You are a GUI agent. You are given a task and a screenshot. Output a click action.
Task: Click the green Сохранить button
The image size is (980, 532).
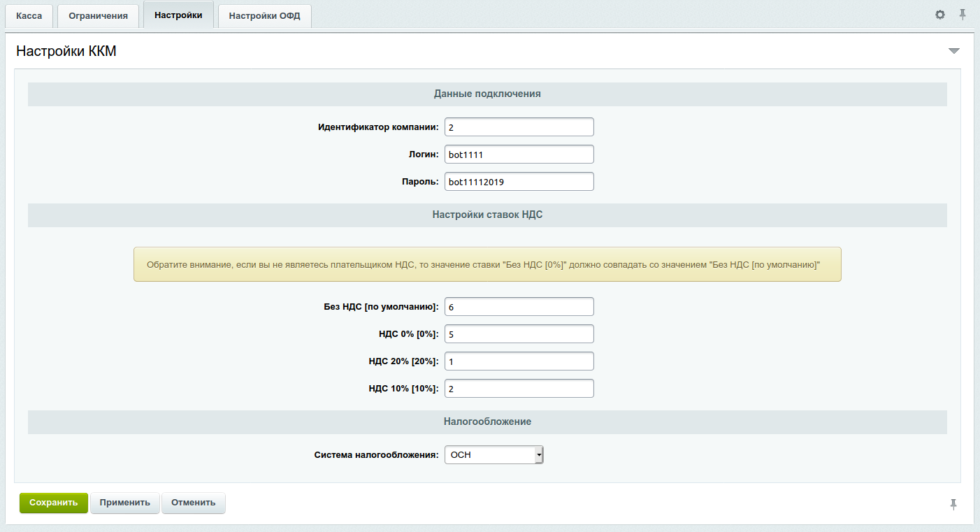[53, 503]
